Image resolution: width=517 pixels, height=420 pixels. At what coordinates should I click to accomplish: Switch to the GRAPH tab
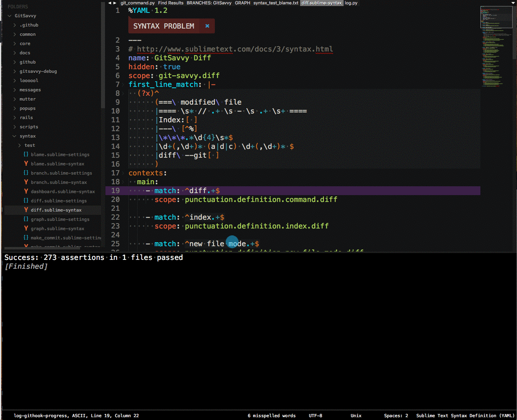pyautogui.click(x=243, y=3)
